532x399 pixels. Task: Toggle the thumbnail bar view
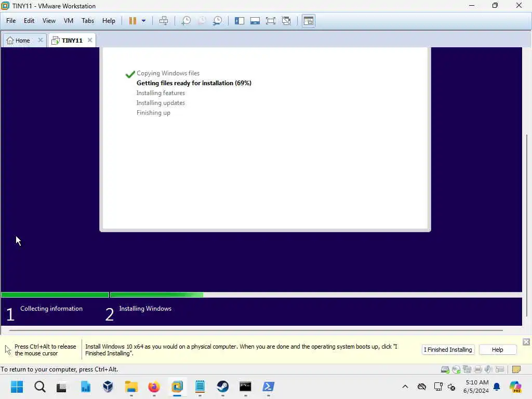[255, 21]
